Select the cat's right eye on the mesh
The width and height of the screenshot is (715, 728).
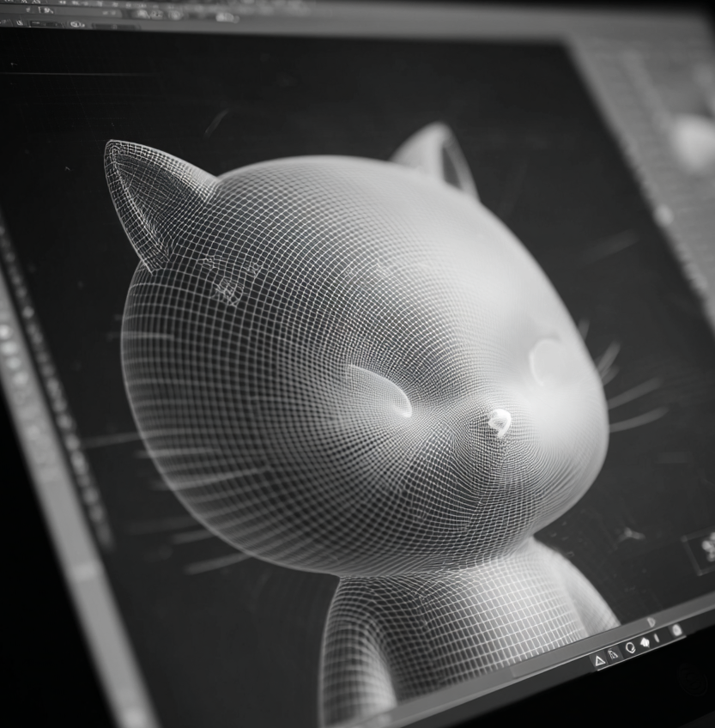click(549, 361)
